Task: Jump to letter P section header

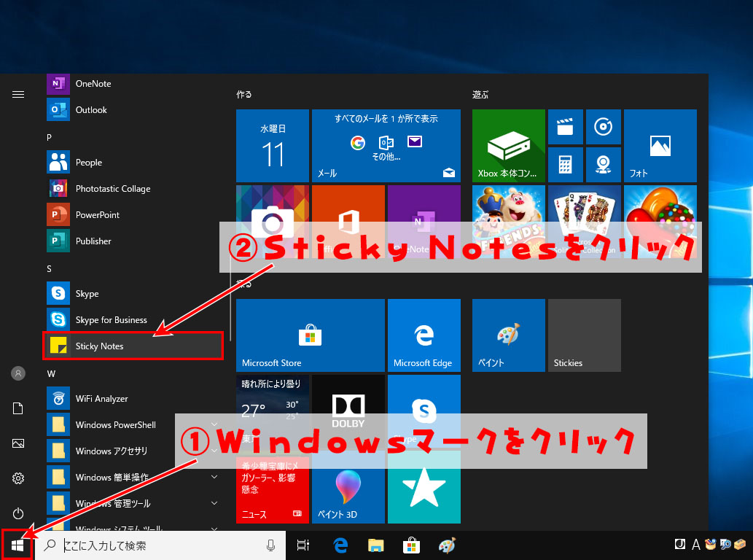Action: 49,137
